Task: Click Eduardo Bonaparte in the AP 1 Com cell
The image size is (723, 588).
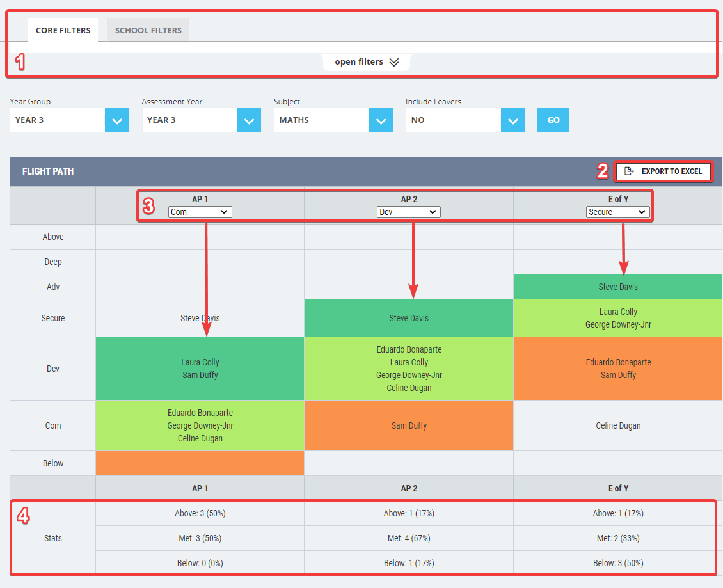Action: click(200, 413)
